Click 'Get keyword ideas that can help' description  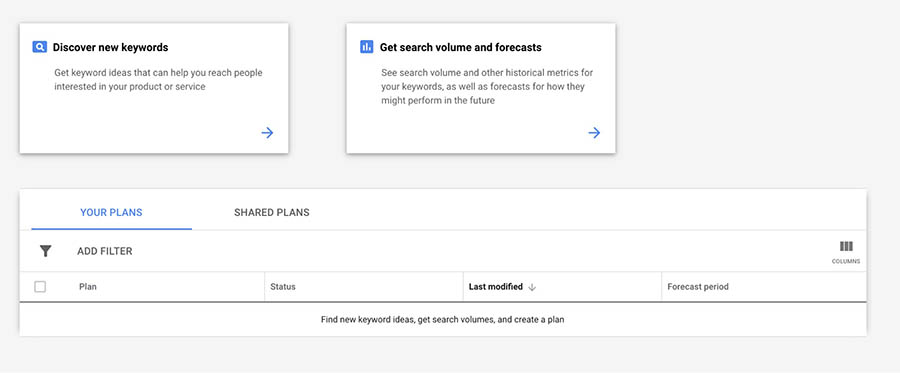pos(158,80)
